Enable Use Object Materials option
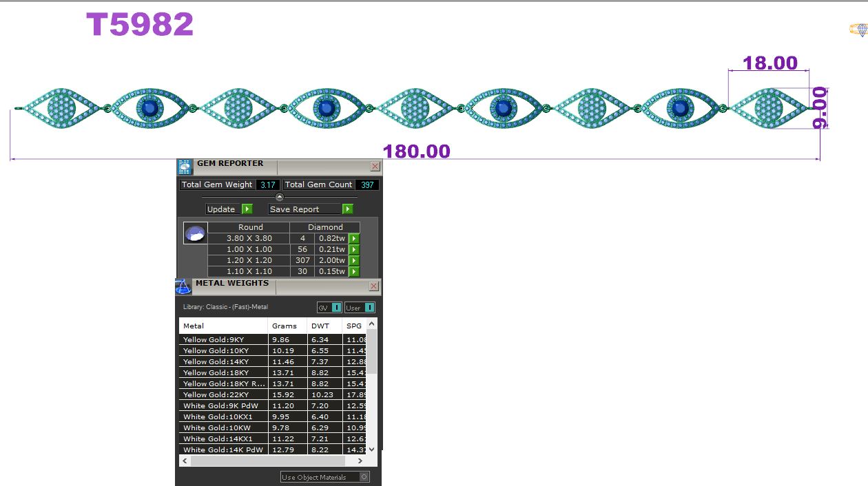 click(x=364, y=476)
